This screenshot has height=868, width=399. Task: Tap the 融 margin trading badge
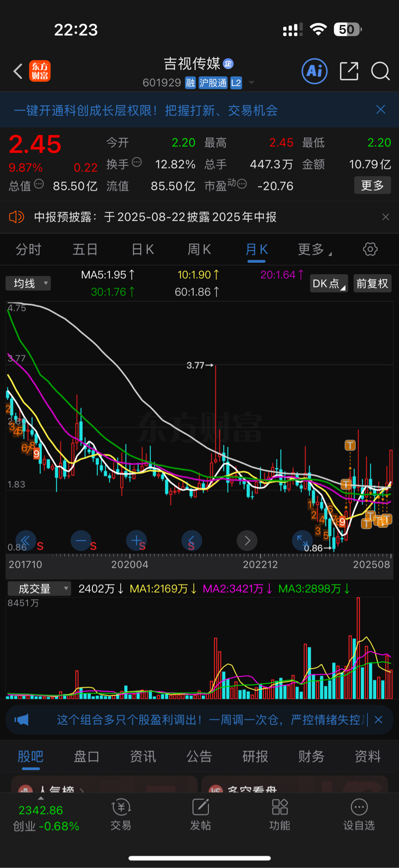point(190,83)
